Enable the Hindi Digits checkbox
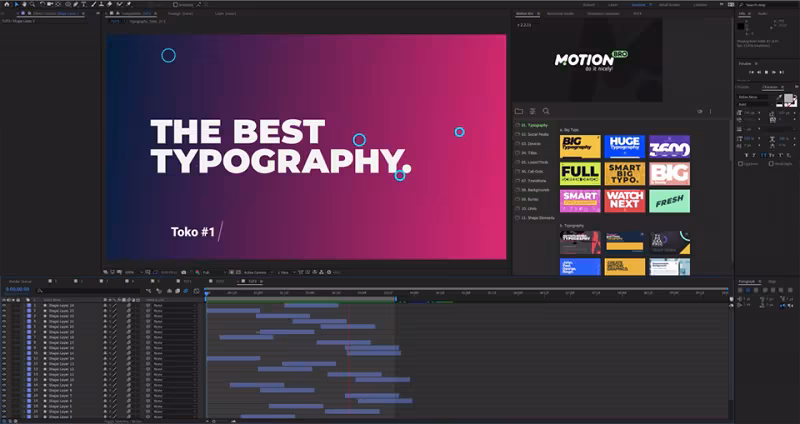This screenshot has height=424, width=800. (x=771, y=164)
